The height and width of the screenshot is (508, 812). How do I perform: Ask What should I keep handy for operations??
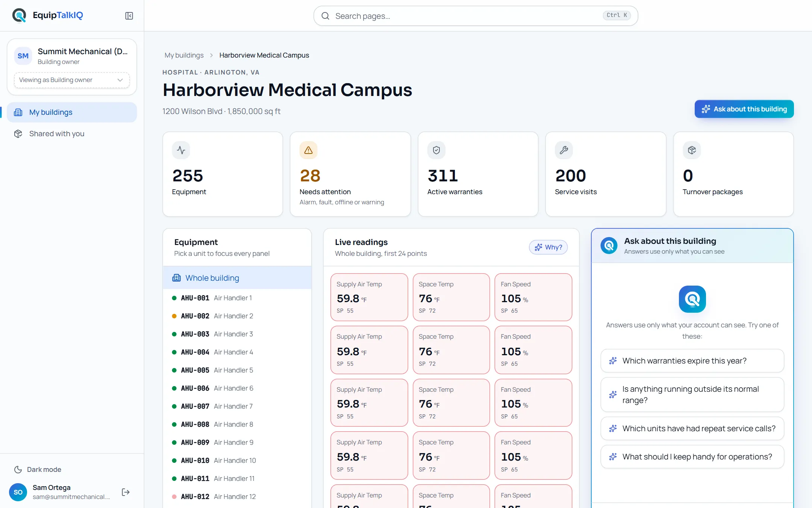coord(692,457)
